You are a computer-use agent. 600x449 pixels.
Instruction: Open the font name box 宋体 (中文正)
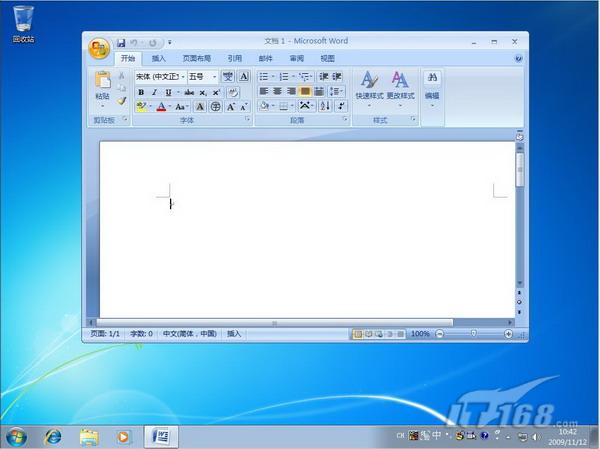click(160, 77)
